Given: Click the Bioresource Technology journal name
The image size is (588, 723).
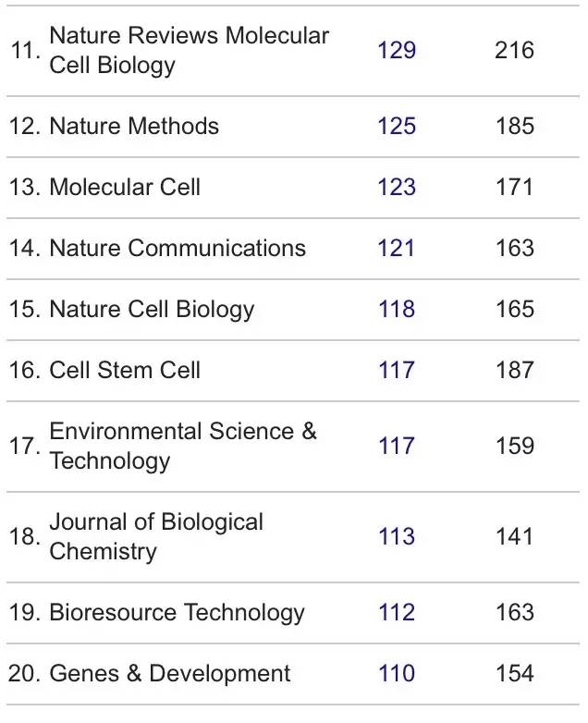Looking at the screenshot, I should (x=177, y=612).
